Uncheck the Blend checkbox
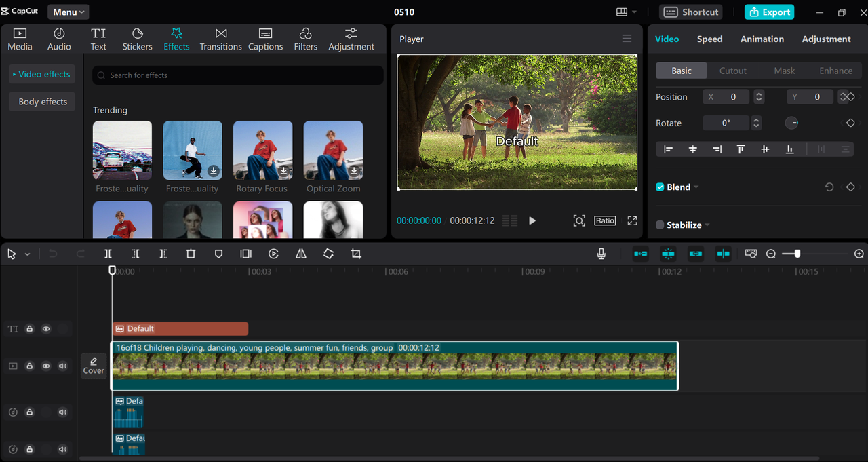The width and height of the screenshot is (868, 462). (660, 187)
